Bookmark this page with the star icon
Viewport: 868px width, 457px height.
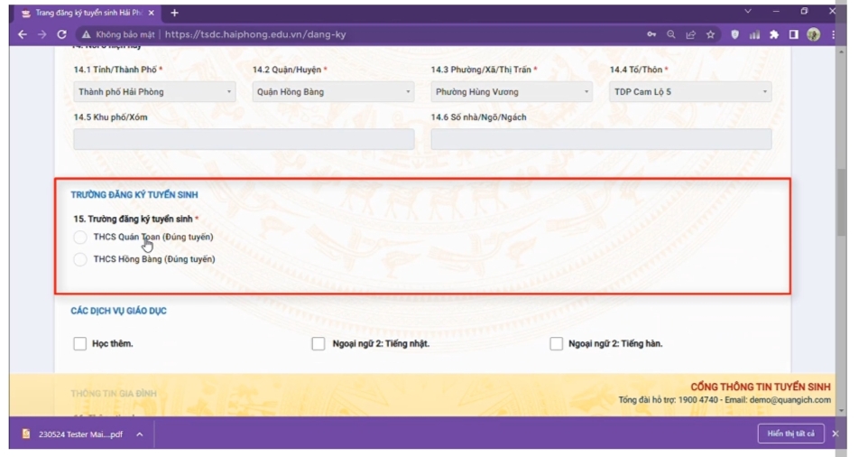pyautogui.click(x=711, y=34)
